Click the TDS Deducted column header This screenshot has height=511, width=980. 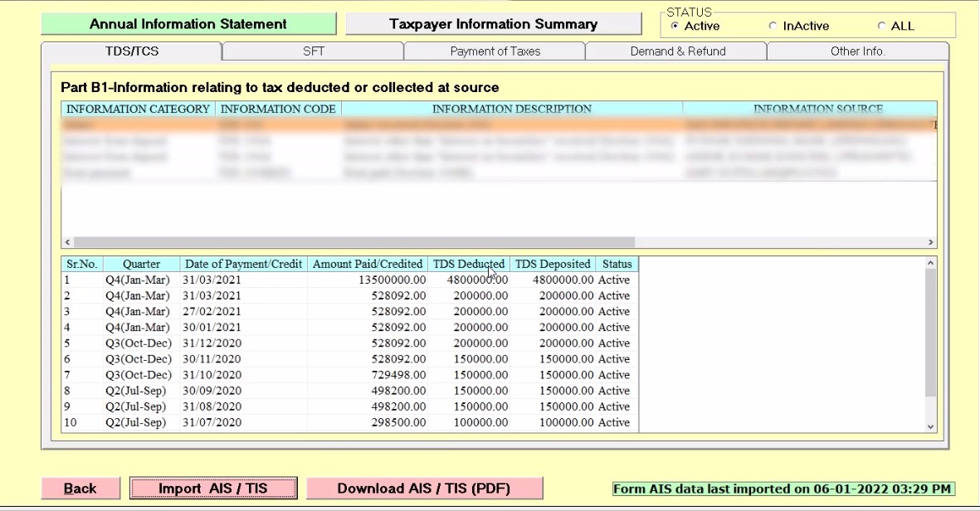coord(468,264)
